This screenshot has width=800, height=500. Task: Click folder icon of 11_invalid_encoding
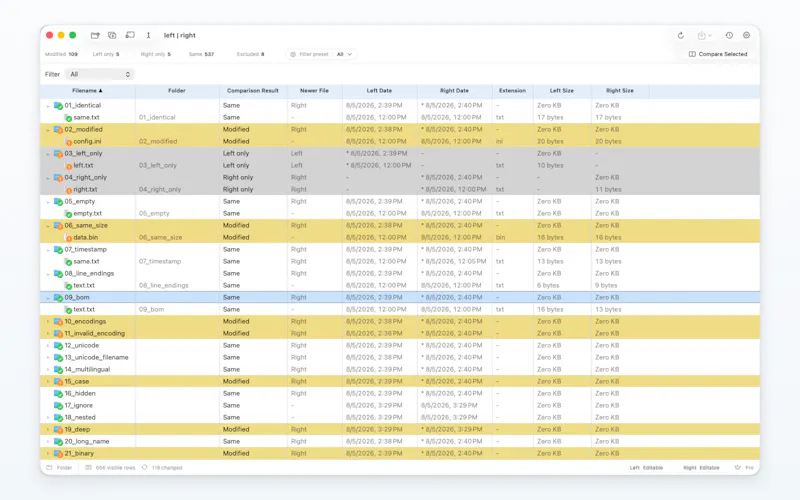coord(58,334)
